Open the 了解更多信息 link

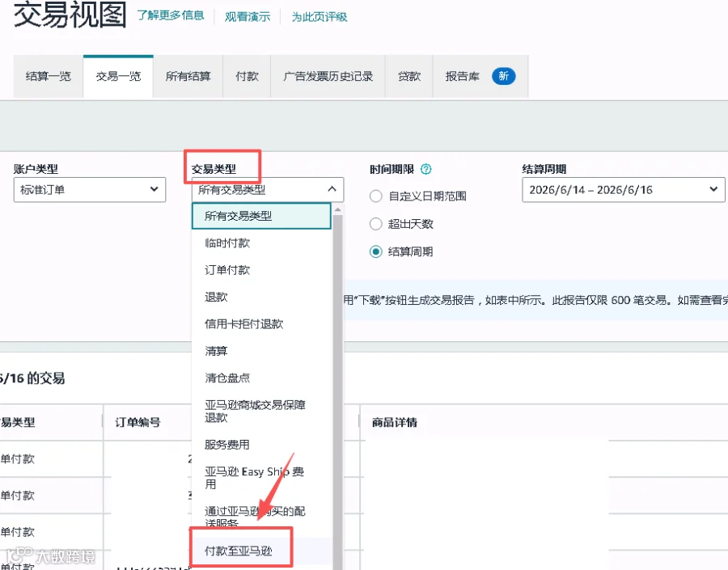pyautogui.click(x=171, y=16)
